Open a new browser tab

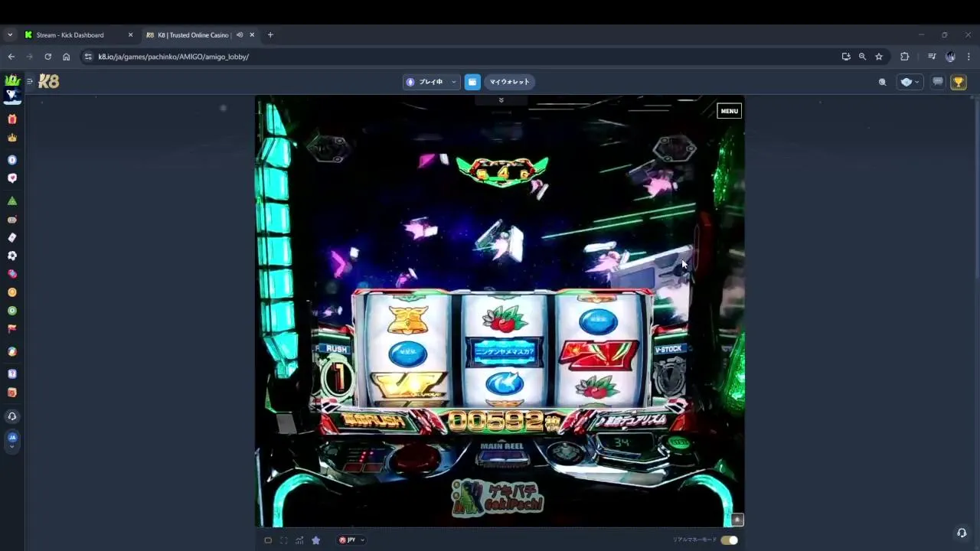(x=270, y=35)
